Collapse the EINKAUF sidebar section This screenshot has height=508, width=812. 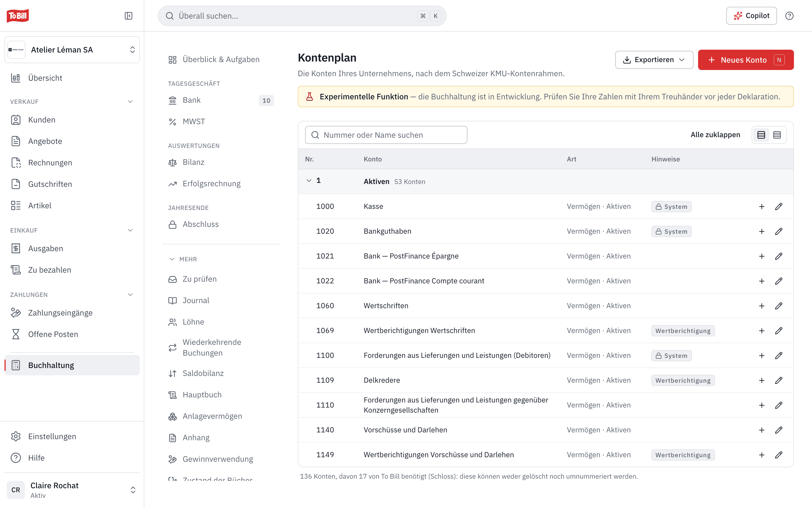pyautogui.click(x=130, y=230)
